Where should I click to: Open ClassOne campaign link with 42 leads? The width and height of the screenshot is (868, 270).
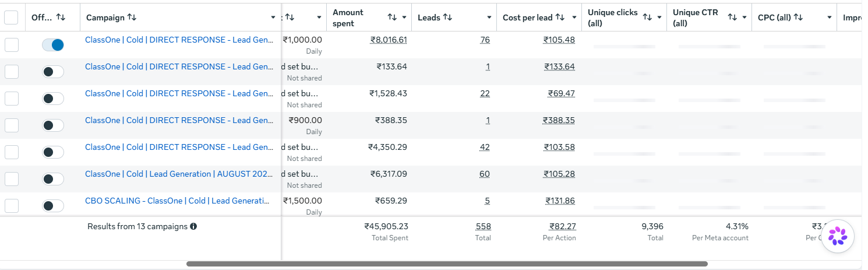[179, 147]
